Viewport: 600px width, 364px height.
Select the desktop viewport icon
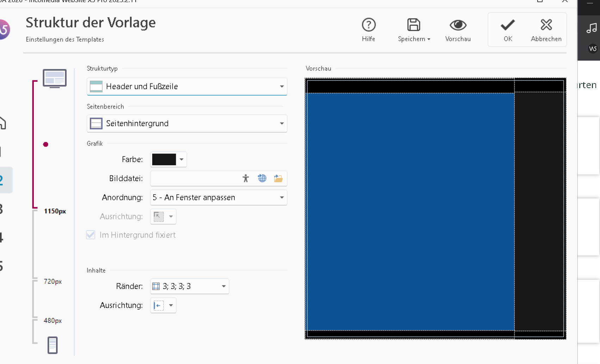55,78
